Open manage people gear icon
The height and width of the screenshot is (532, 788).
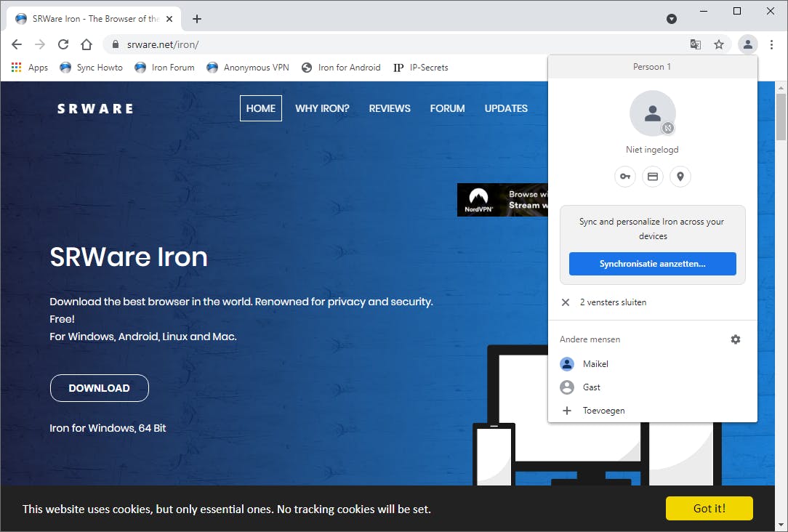(736, 339)
